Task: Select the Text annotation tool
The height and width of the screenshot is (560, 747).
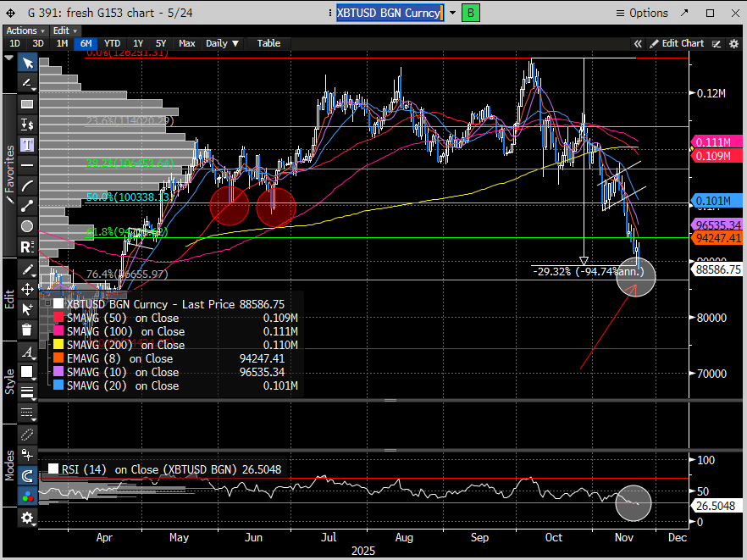Action: (27, 144)
